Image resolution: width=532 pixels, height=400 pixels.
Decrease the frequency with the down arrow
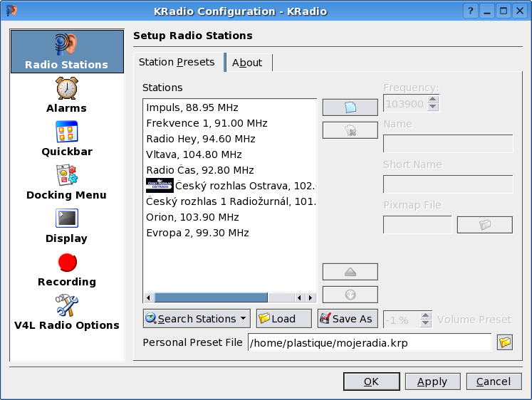[x=433, y=107]
